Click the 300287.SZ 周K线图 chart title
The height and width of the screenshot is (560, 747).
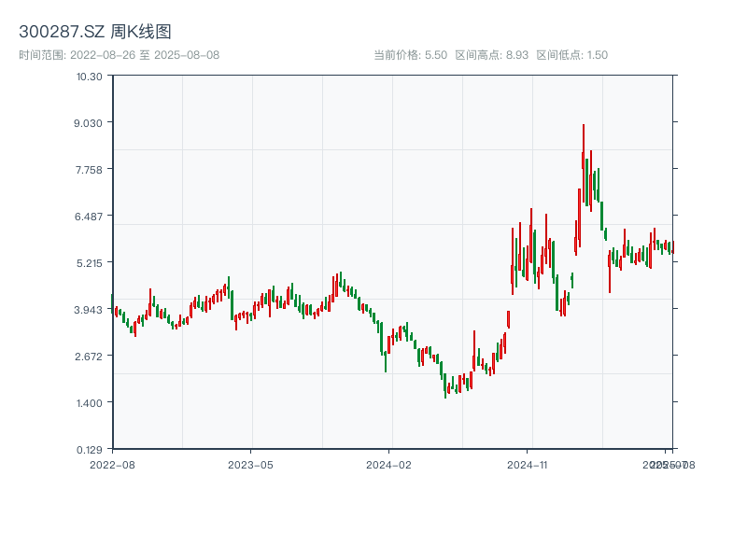pos(95,33)
